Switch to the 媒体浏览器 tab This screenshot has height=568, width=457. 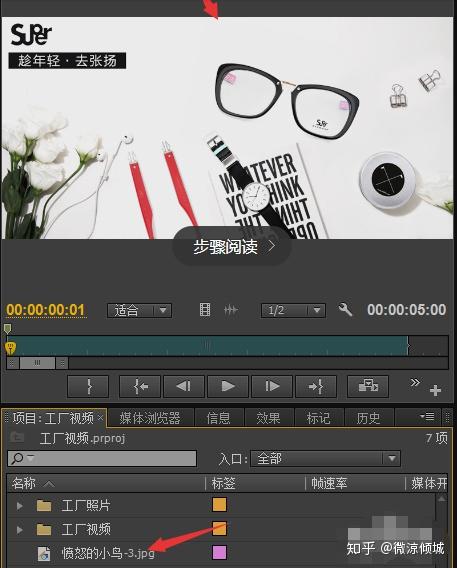coord(150,418)
